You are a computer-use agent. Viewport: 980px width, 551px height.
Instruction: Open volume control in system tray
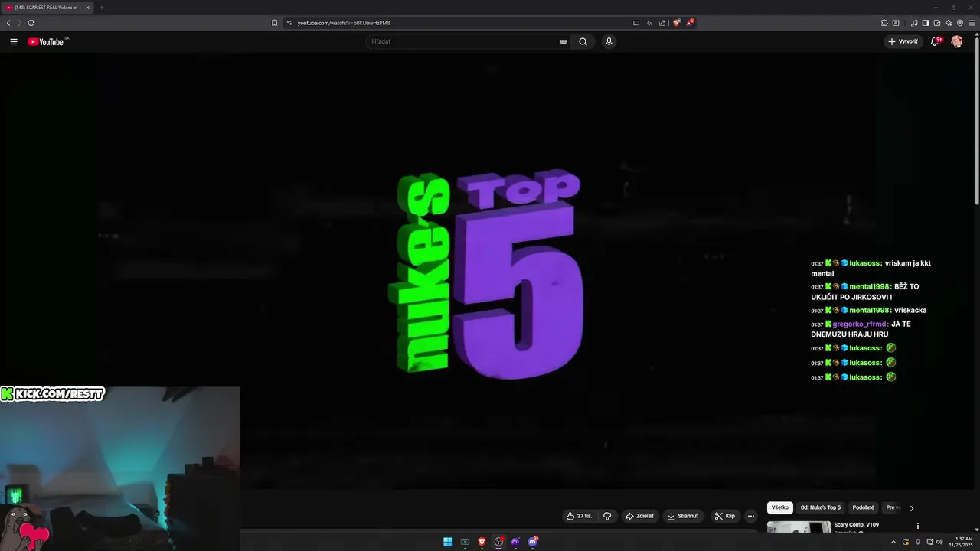click(939, 542)
